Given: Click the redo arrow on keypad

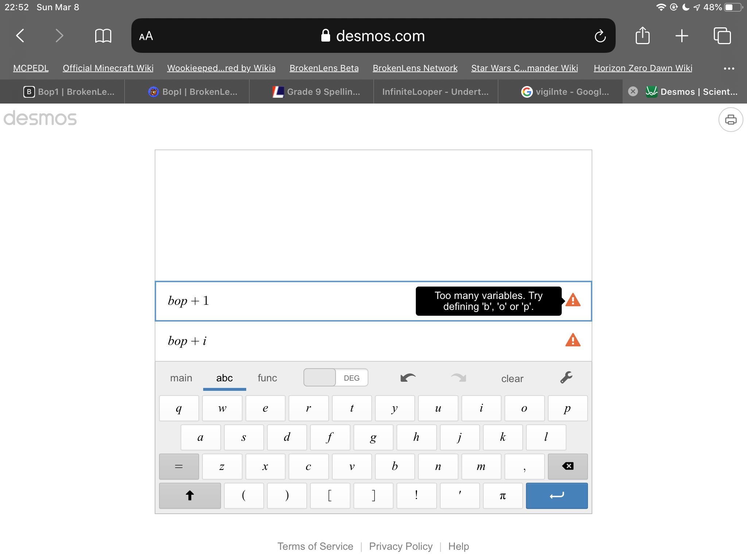Looking at the screenshot, I should 458,378.
